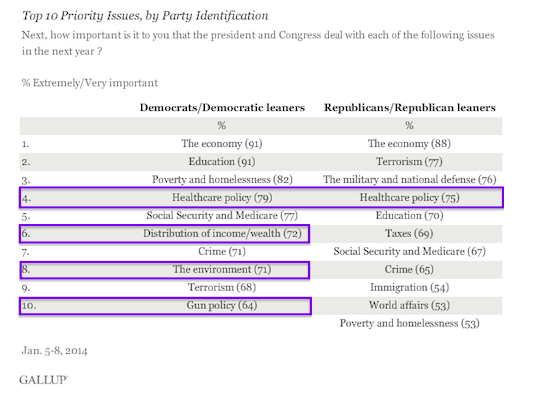
Task: Click the Jan. 5-8, 2014 date text
Action: pos(55,350)
